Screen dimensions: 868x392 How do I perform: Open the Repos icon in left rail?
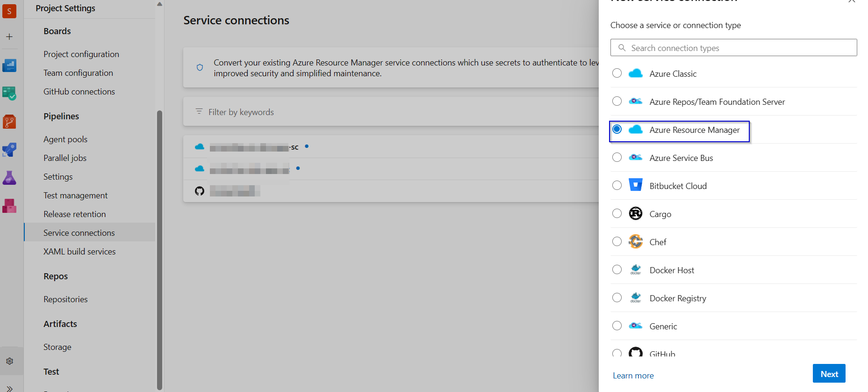(x=9, y=122)
